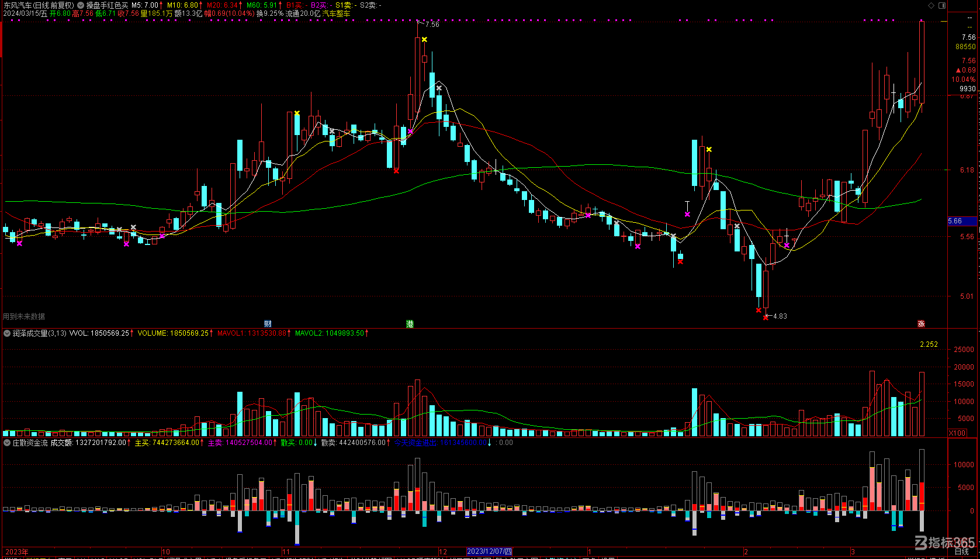Click the 4.83 low price annotation

[x=780, y=316]
